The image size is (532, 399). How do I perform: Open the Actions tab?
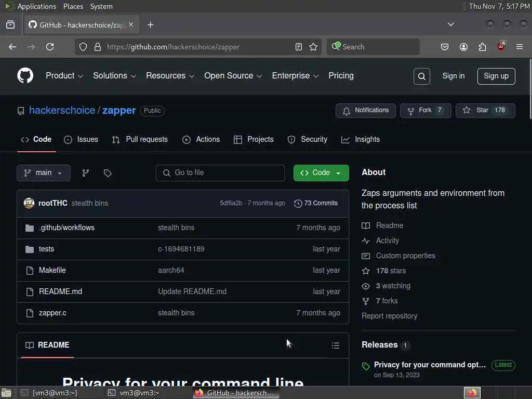[x=201, y=139]
